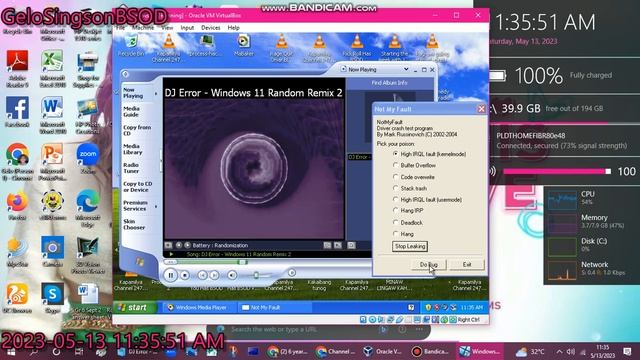The image size is (640, 360).
Task: Open the Now Playing tab in Media Player
Action: click(133, 93)
